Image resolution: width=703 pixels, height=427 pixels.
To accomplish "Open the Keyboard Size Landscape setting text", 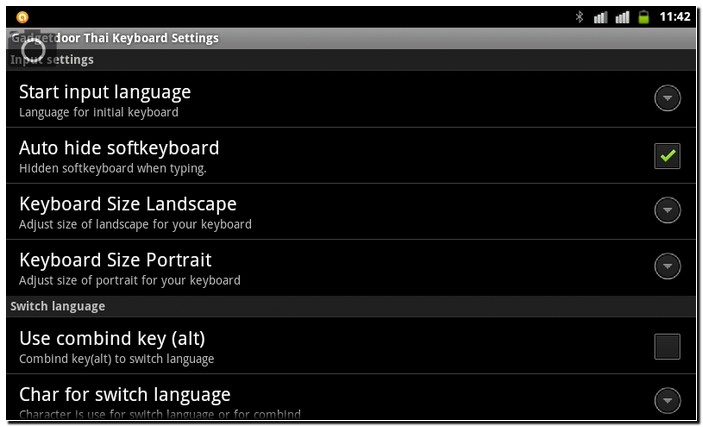I will coord(128,205).
